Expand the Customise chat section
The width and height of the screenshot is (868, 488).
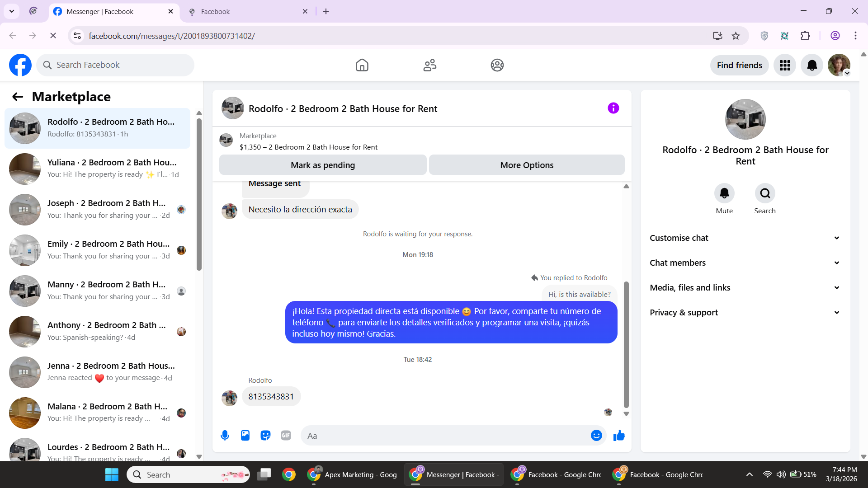tap(745, 238)
